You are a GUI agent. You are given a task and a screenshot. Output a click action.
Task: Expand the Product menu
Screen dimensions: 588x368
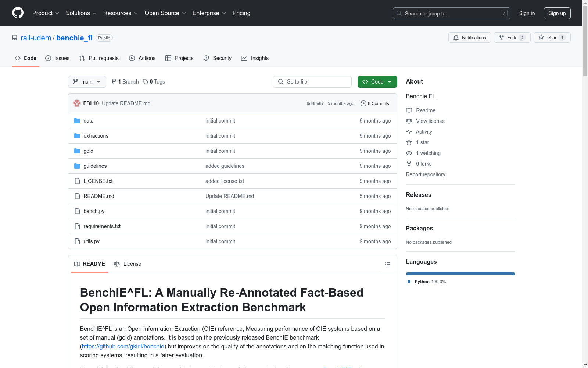tap(46, 13)
